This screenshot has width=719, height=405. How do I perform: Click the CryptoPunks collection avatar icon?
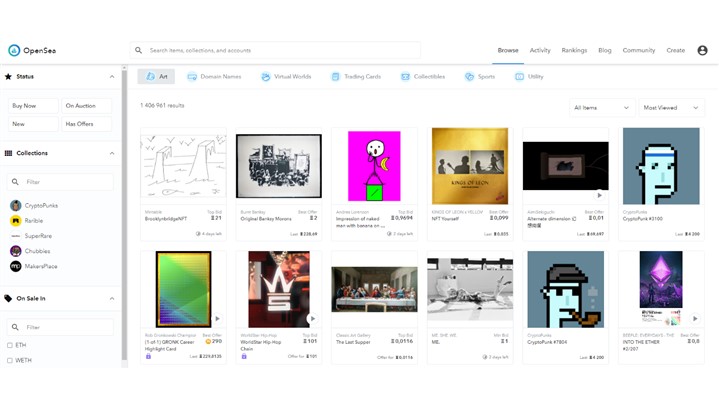[16, 205]
